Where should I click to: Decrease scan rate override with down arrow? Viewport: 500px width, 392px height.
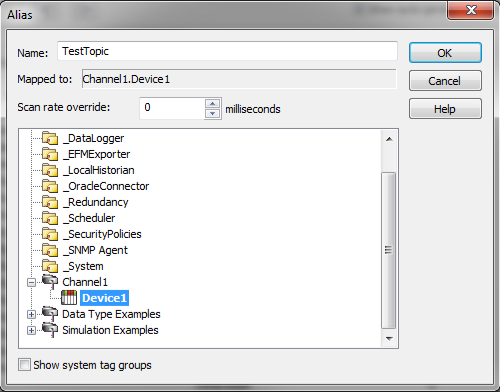tap(213, 113)
